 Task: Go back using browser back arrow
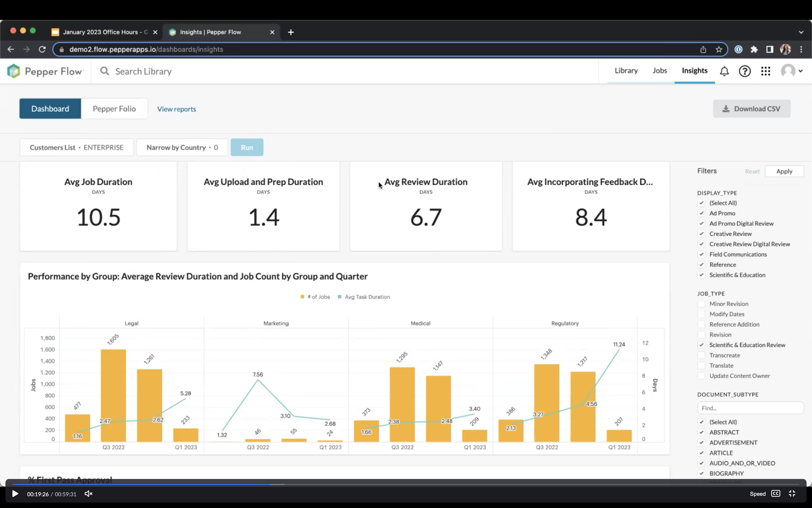click(x=11, y=49)
